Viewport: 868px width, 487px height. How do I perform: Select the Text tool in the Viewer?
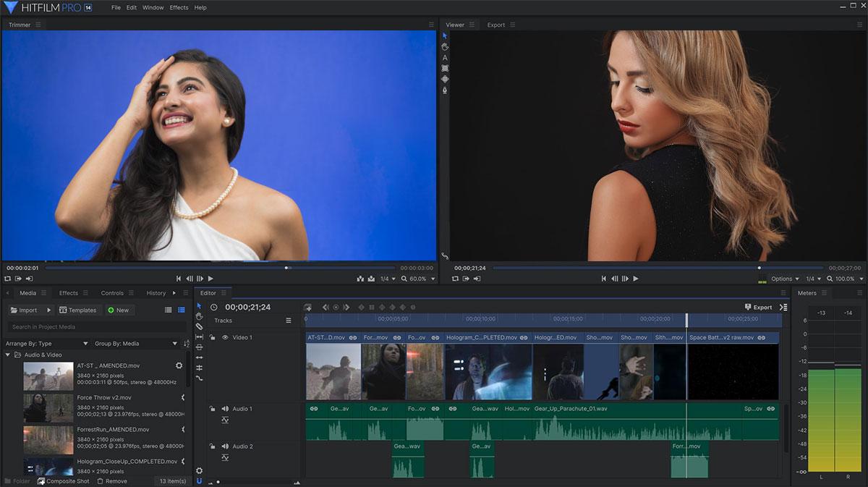[x=445, y=57]
